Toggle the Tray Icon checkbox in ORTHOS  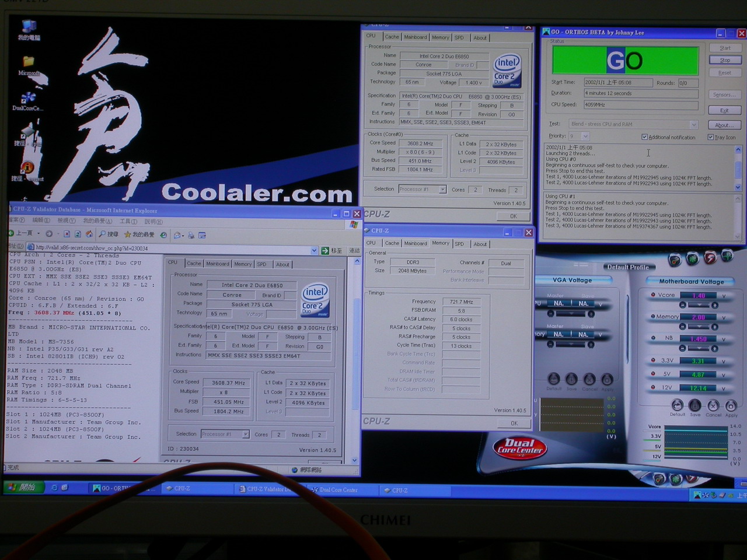pyautogui.click(x=710, y=137)
